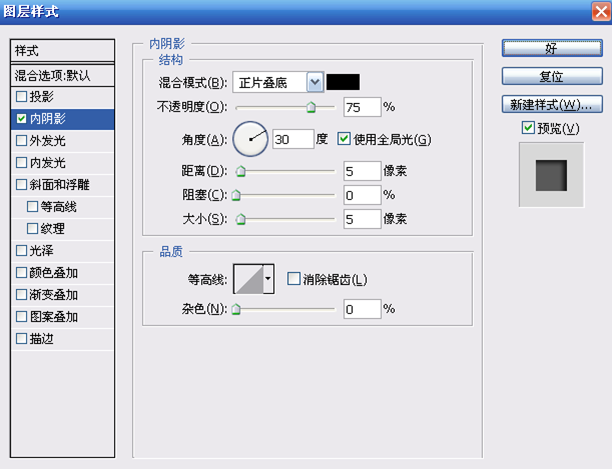Image resolution: width=612 pixels, height=469 pixels.
Task: Toggle 使用全局光 global light checkbox
Action: (x=345, y=139)
